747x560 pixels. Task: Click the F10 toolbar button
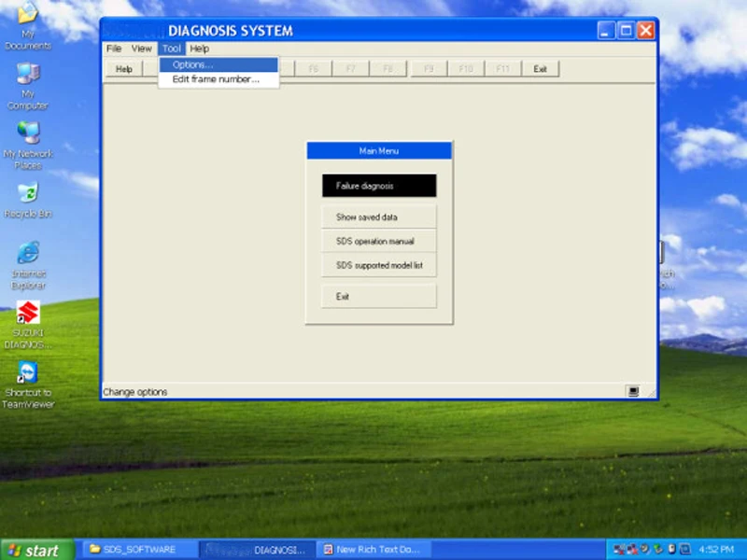tap(466, 69)
